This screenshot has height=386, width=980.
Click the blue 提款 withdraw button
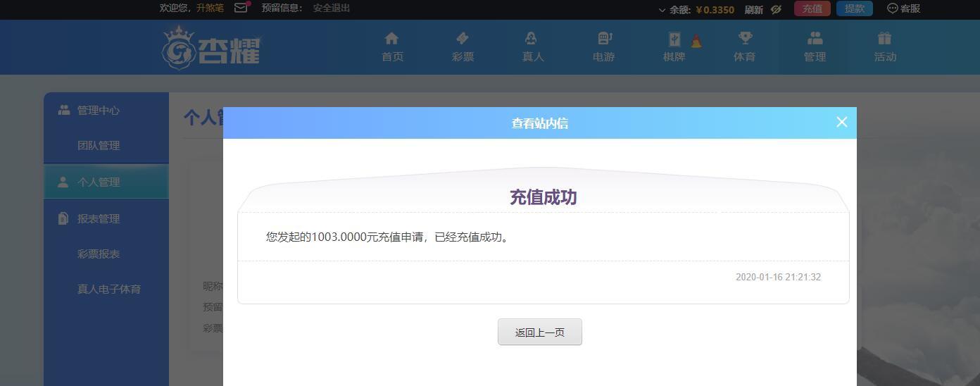pos(855,8)
